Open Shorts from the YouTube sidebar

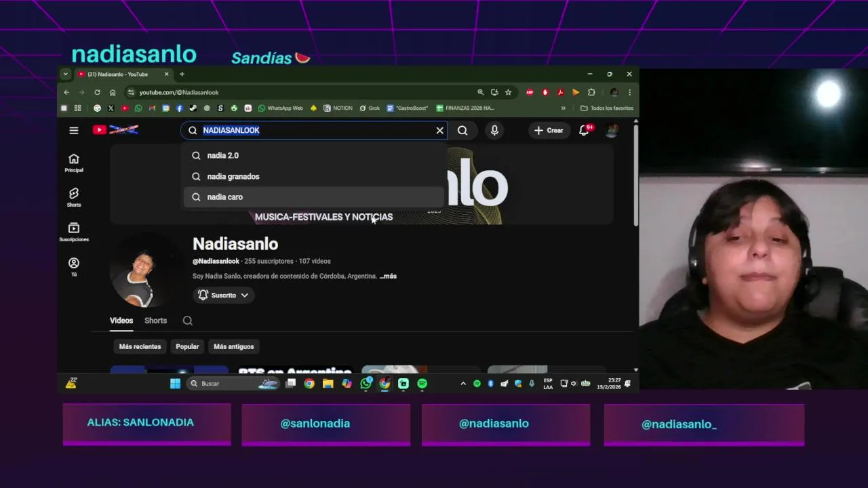click(74, 197)
